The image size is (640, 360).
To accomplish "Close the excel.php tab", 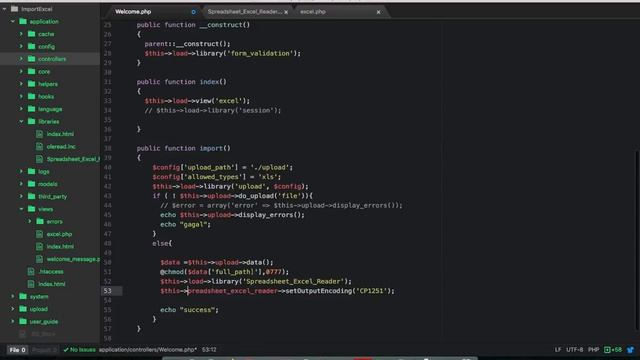I will point(378,12).
